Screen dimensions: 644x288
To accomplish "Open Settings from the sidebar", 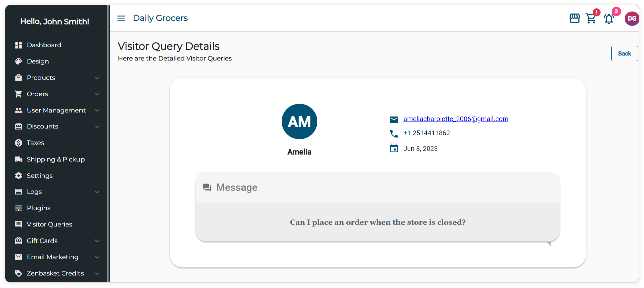I will click(40, 176).
